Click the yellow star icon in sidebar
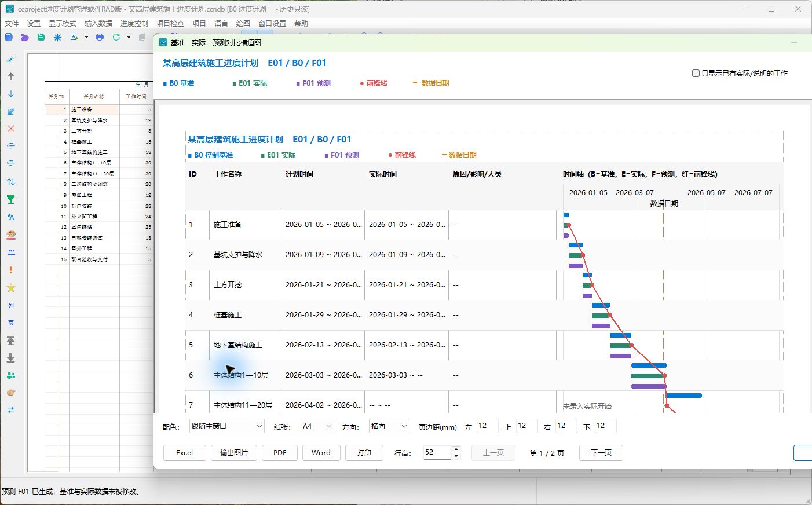The image size is (812, 505). (x=11, y=288)
